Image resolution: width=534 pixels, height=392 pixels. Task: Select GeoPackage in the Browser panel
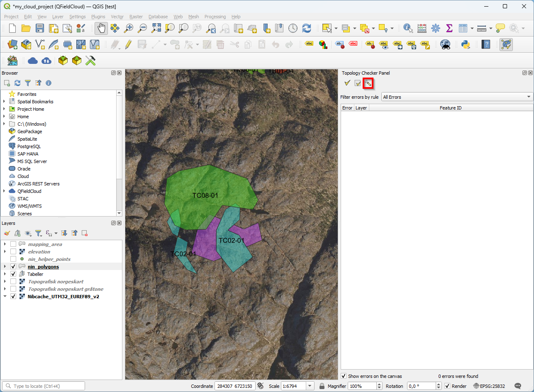tap(29, 131)
